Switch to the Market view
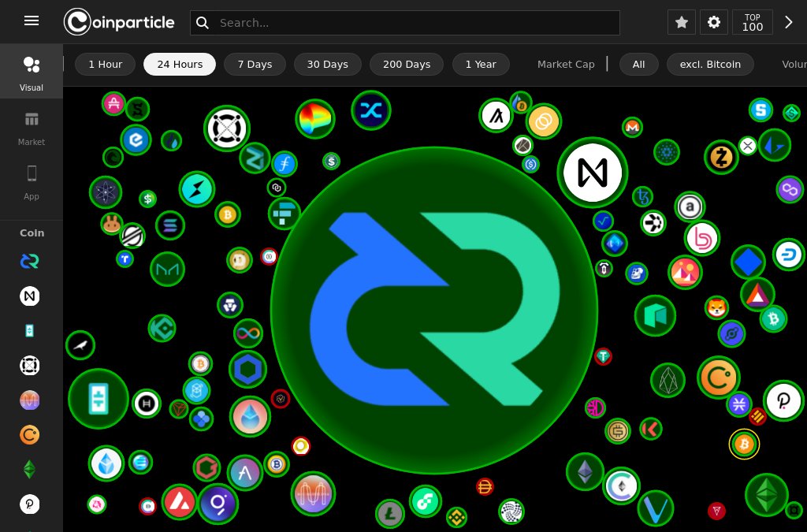The width and height of the screenshot is (807, 532). 32,128
